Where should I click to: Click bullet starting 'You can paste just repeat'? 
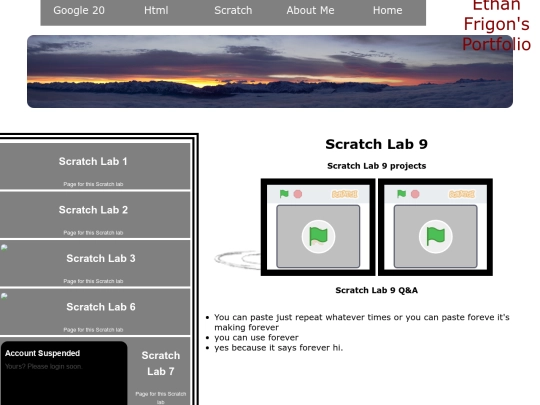tap(362, 322)
